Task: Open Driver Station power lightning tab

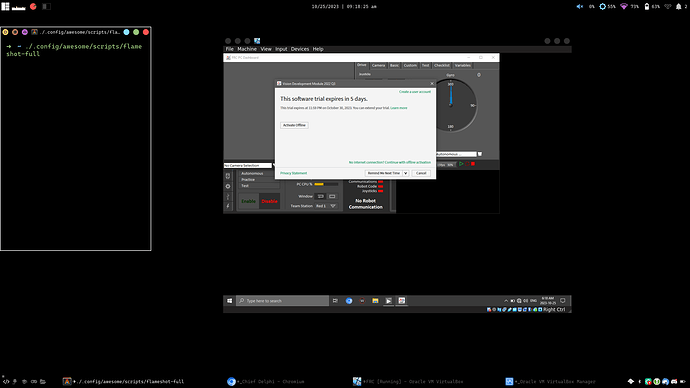Action: [228, 206]
